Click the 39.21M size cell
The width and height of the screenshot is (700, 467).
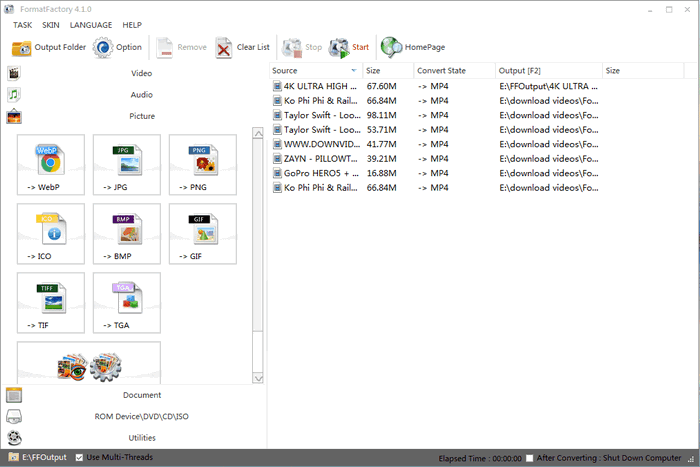coord(381,159)
